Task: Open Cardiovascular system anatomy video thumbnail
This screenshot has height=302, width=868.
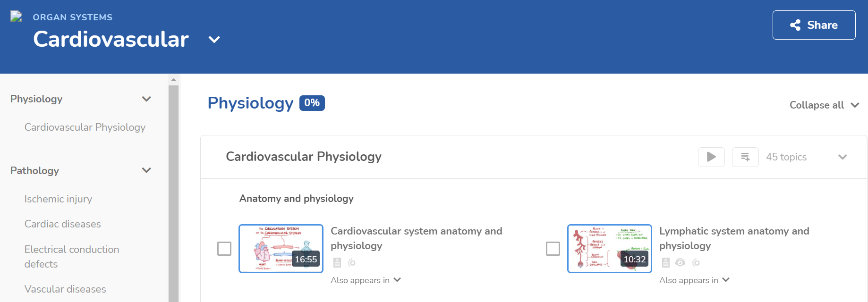Action: pos(281,249)
